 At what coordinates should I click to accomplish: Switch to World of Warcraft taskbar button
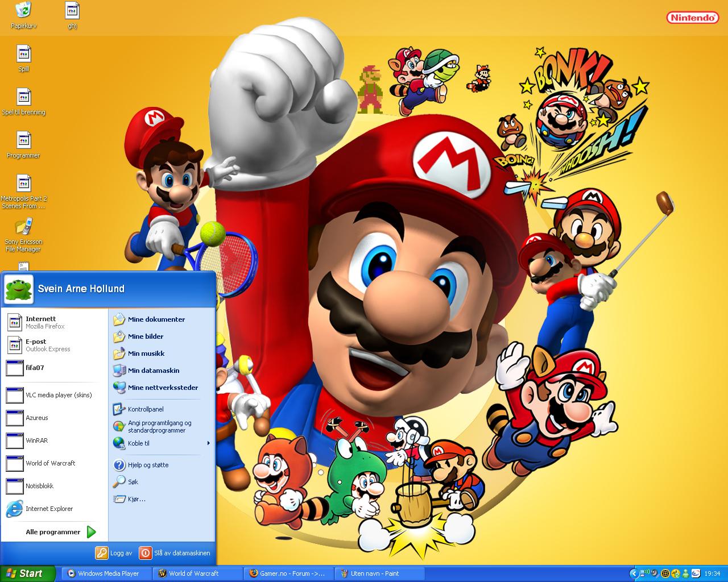198,573
